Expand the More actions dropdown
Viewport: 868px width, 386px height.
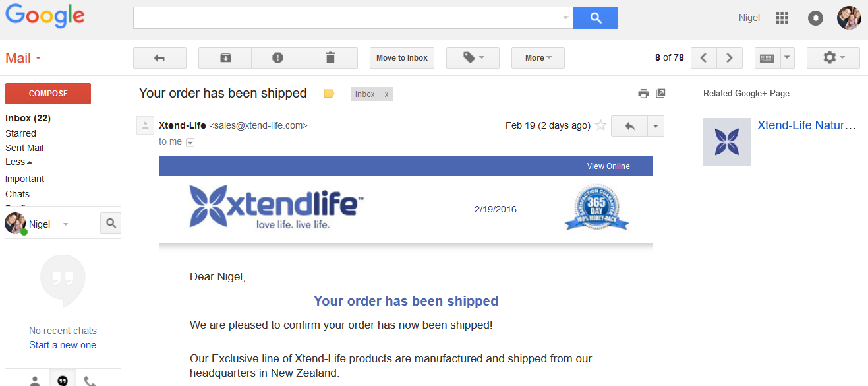[538, 58]
